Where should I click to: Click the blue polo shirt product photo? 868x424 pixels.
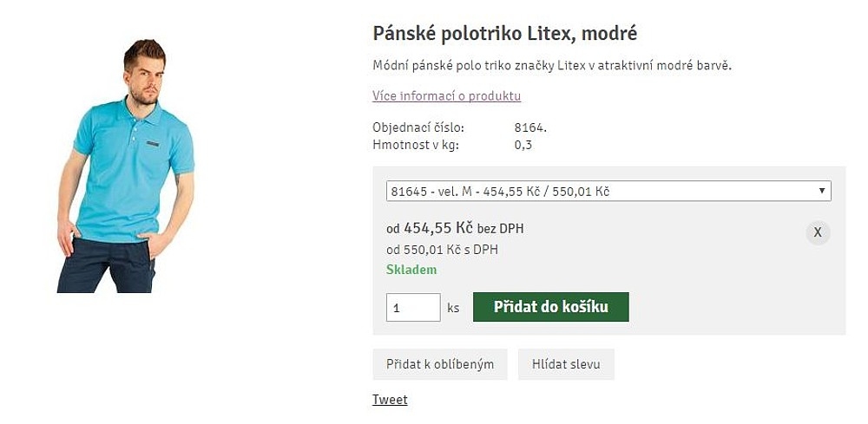tap(126, 166)
